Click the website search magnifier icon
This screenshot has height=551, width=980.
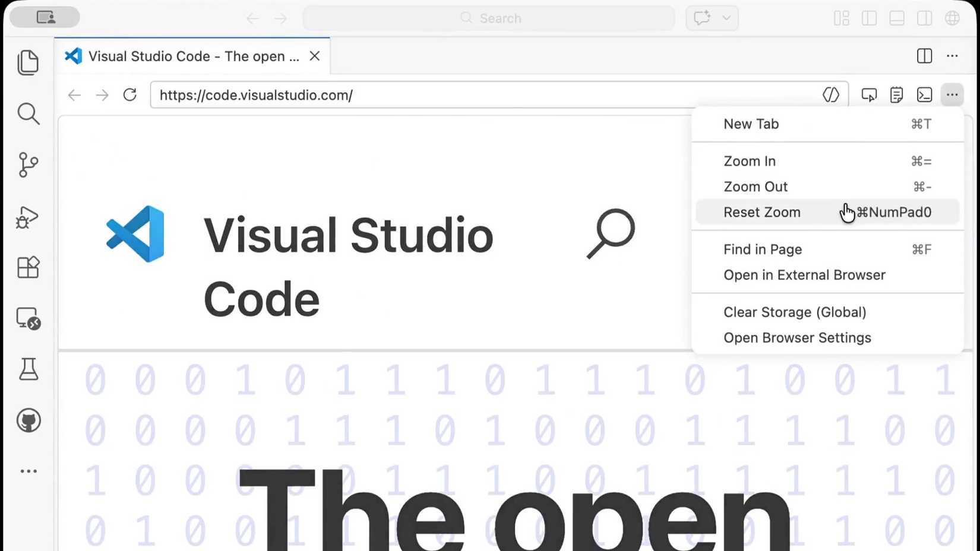point(611,233)
